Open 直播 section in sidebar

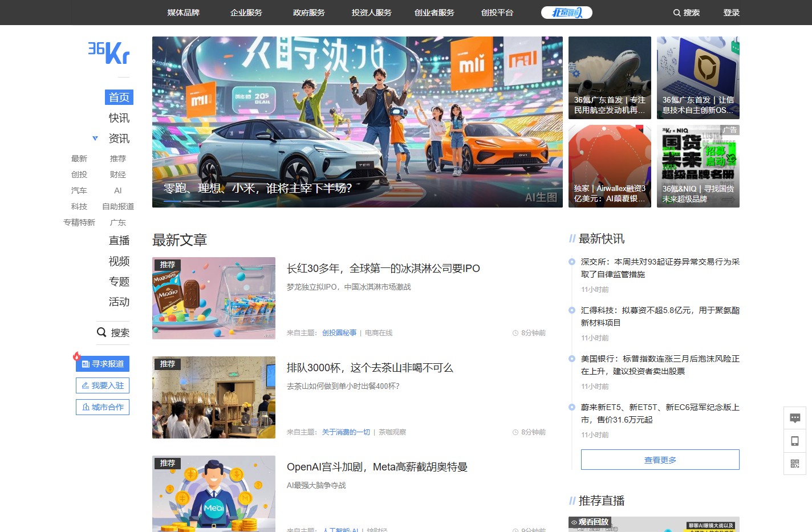(x=119, y=241)
